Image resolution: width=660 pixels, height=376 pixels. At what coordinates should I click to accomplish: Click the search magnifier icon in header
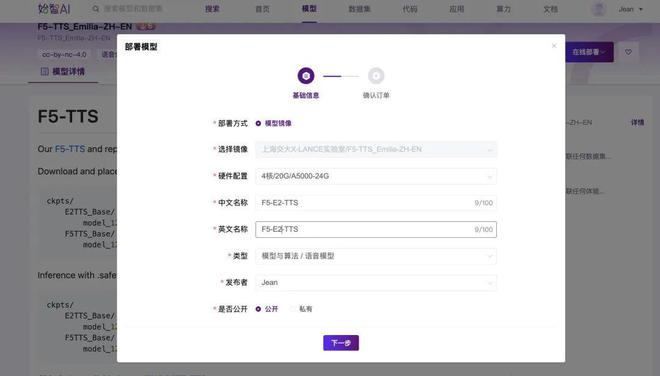96,9
